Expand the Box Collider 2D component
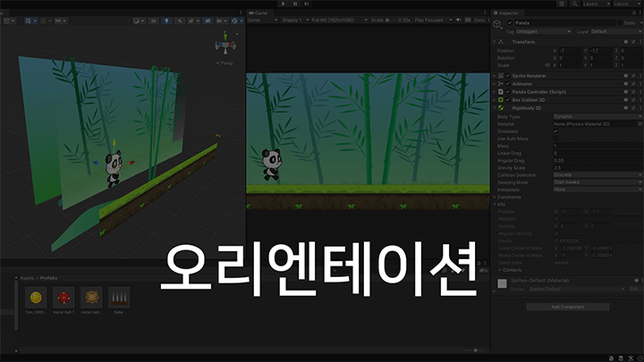The width and height of the screenshot is (644, 362). pos(495,100)
